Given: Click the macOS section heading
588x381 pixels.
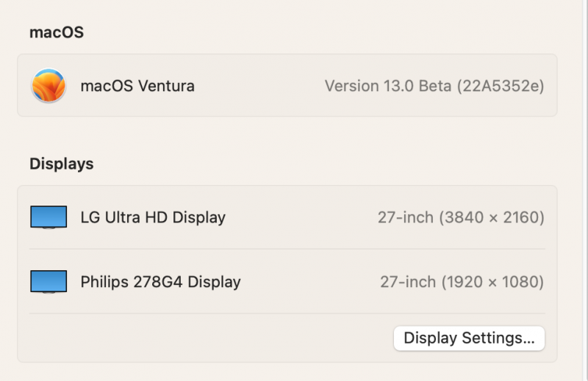Looking at the screenshot, I should click(x=57, y=32).
